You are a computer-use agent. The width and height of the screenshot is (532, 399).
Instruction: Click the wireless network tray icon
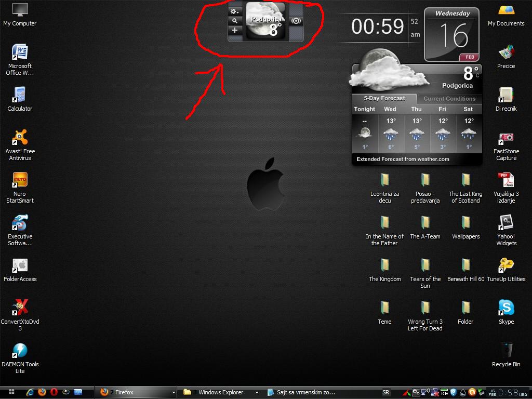click(425, 392)
